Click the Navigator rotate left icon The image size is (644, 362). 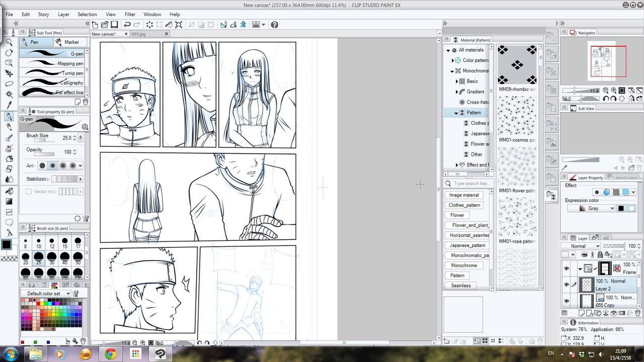coord(606,99)
